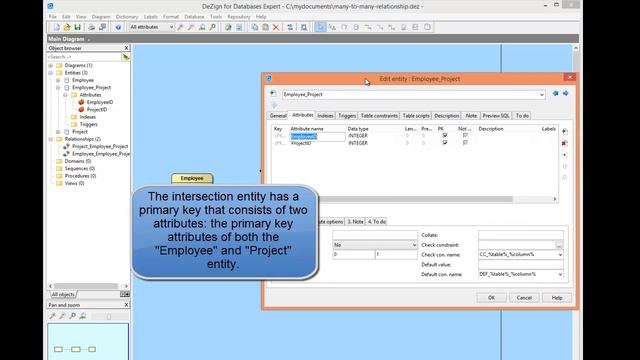The height and width of the screenshot is (360, 640).
Task: Open the File menu
Action: [x=53, y=17]
